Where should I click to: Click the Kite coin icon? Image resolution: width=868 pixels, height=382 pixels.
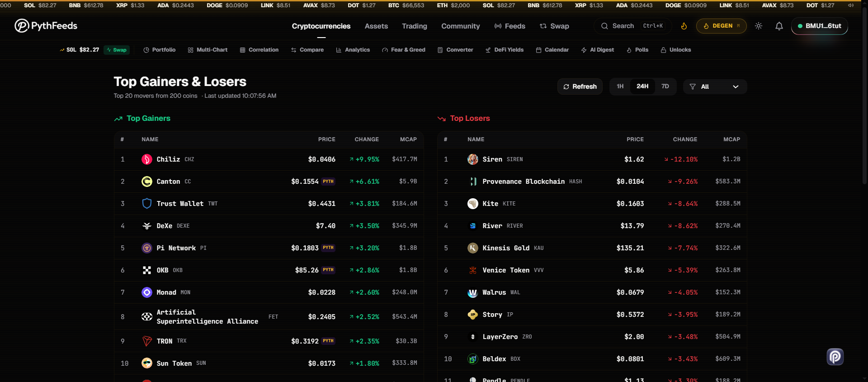tap(473, 204)
